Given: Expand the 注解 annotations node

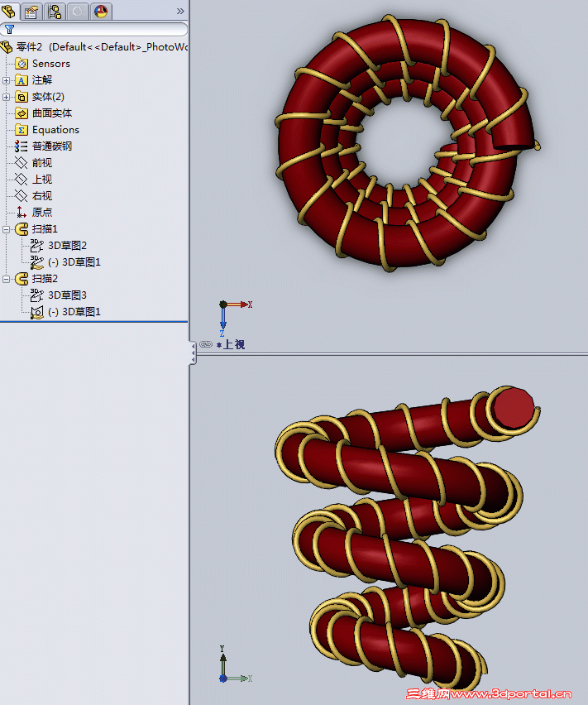Looking at the screenshot, I should pos(6,80).
